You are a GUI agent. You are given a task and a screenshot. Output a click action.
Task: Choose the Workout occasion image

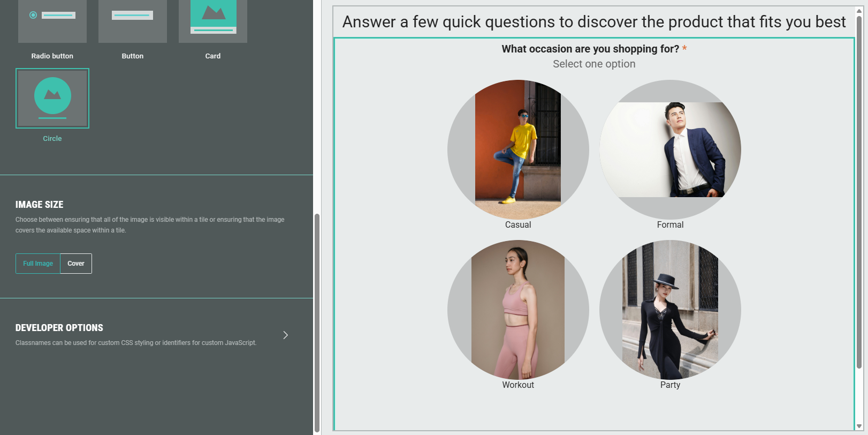[x=518, y=310]
